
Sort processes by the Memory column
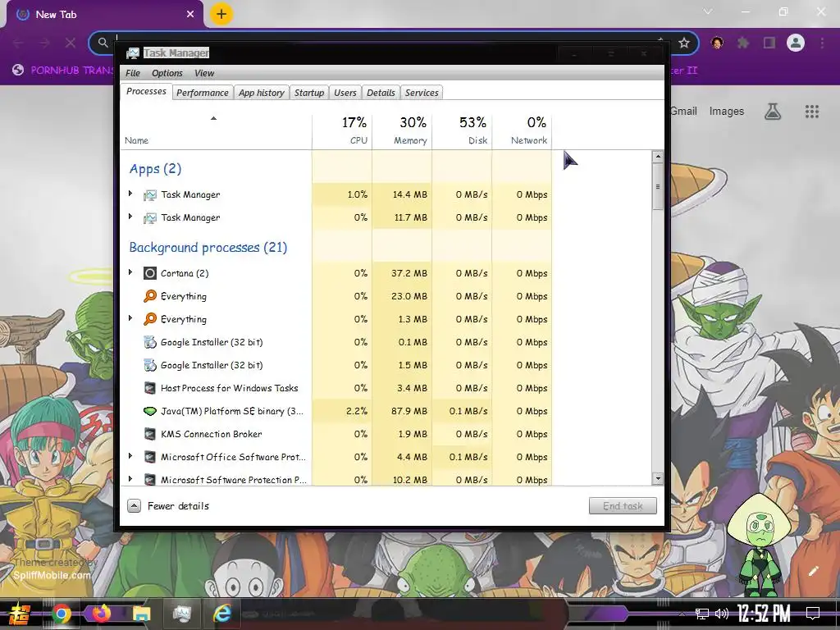coord(402,130)
